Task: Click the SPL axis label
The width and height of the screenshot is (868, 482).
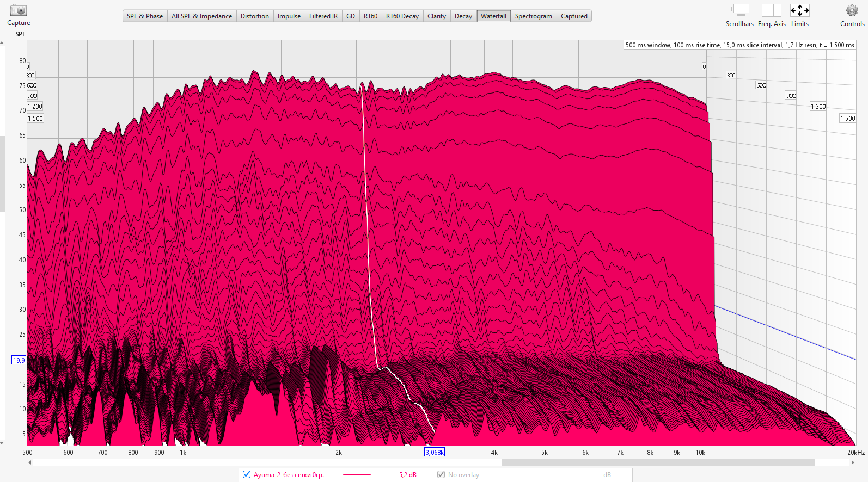Action: point(20,34)
